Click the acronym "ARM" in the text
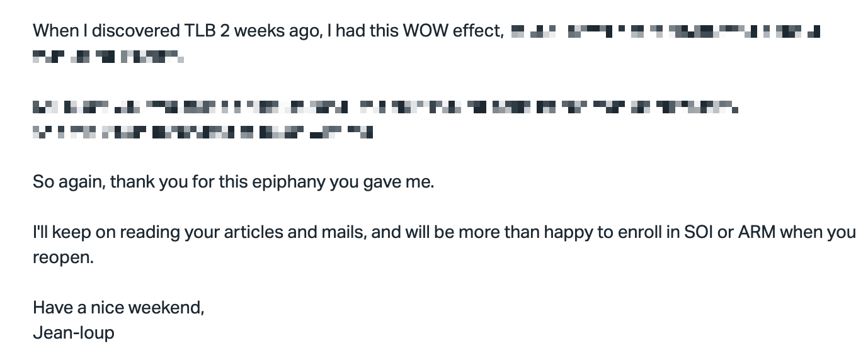Viewport: 868px width, 360px height. (x=756, y=233)
